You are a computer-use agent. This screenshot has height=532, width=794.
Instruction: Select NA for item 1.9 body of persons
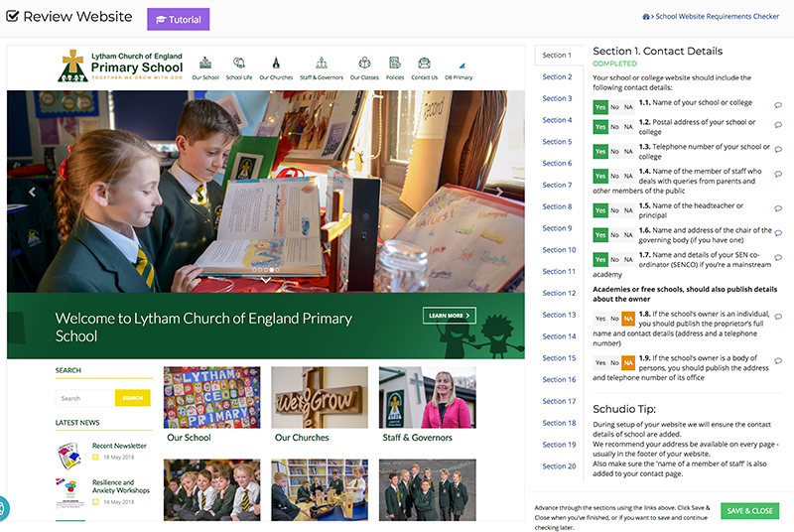(628, 363)
